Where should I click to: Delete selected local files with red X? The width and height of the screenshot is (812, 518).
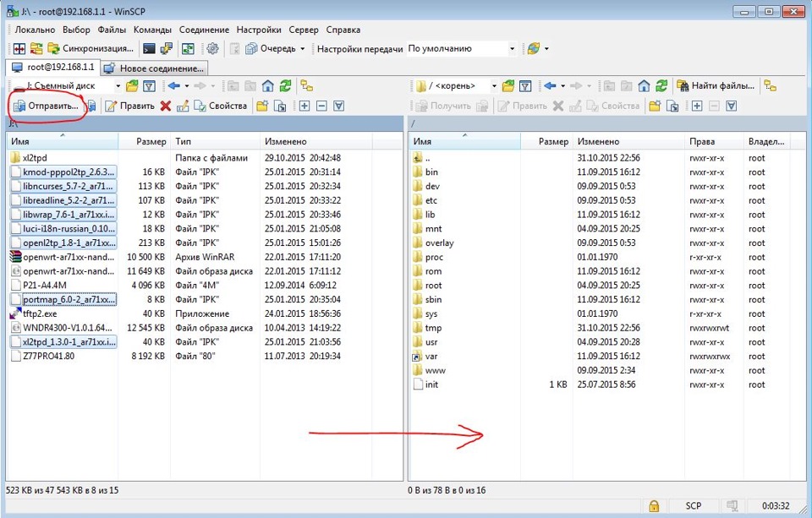tap(166, 106)
